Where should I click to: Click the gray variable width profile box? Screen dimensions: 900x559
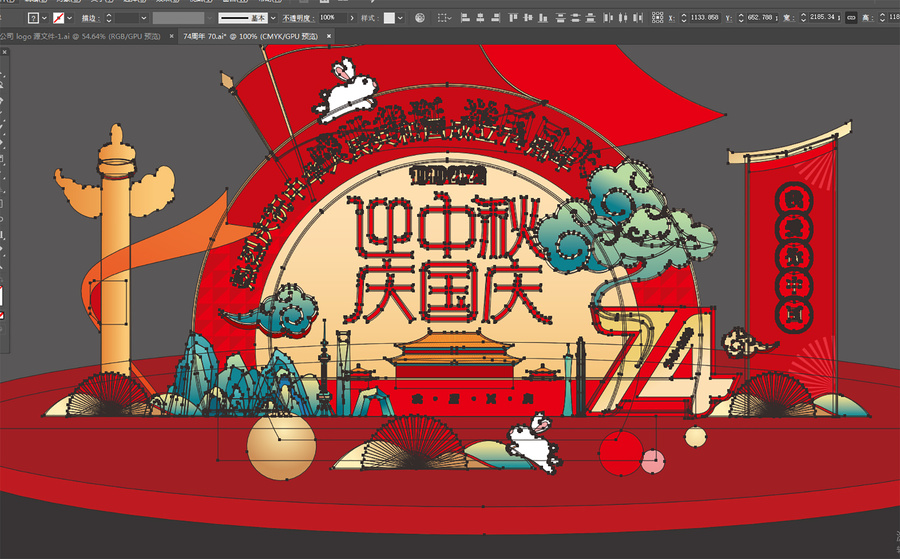pyautogui.click(x=179, y=18)
